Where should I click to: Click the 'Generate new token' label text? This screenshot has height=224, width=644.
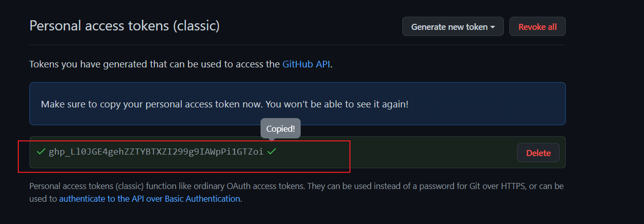point(449,27)
